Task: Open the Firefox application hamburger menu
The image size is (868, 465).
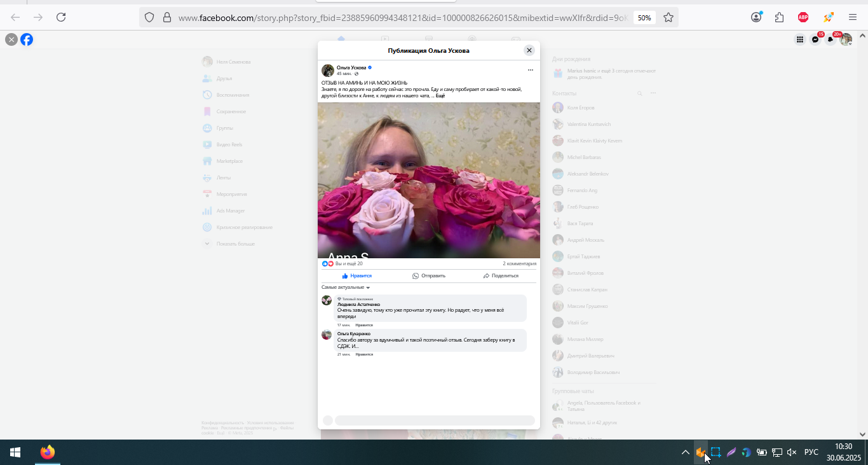Action: (853, 18)
